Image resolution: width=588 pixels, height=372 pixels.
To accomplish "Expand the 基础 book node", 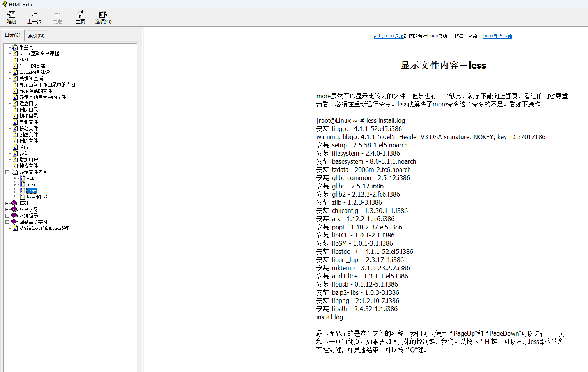I will (7, 203).
